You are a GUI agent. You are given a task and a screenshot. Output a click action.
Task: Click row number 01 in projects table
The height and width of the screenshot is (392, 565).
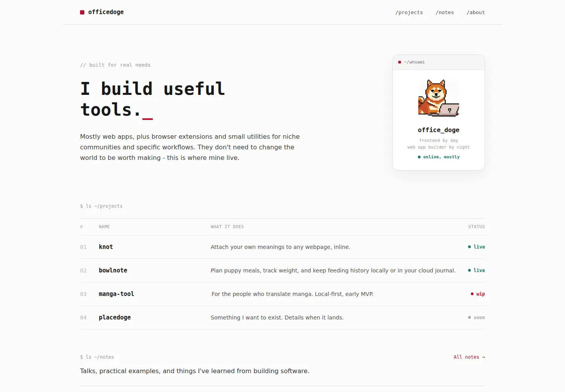(83, 247)
